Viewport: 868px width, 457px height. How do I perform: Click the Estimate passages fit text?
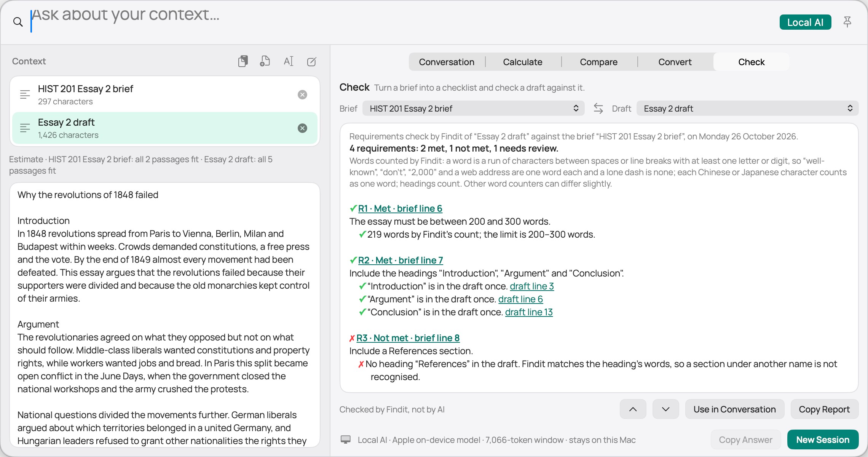tap(141, 165)
